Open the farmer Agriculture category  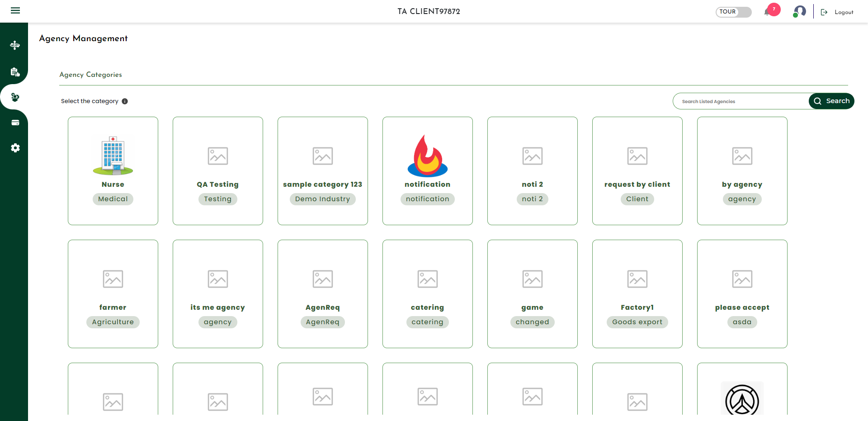113,293
